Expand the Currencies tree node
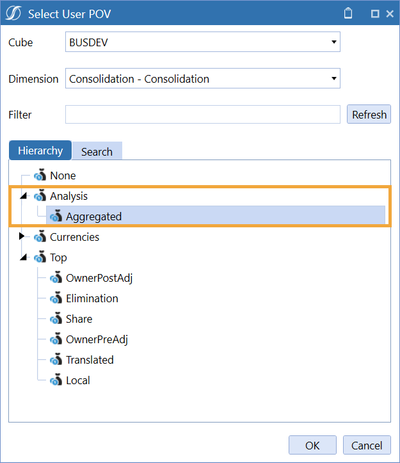Viewport: 400px width, 463px height. tap(22, 236)
